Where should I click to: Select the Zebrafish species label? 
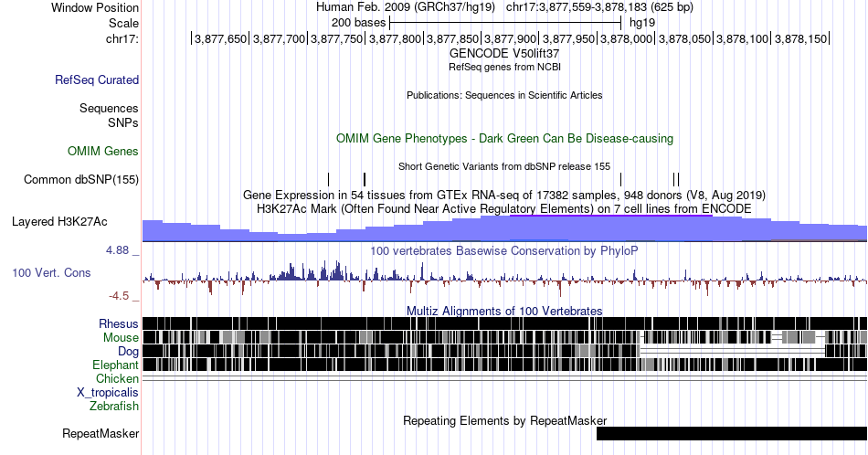[x=114, y=406]
